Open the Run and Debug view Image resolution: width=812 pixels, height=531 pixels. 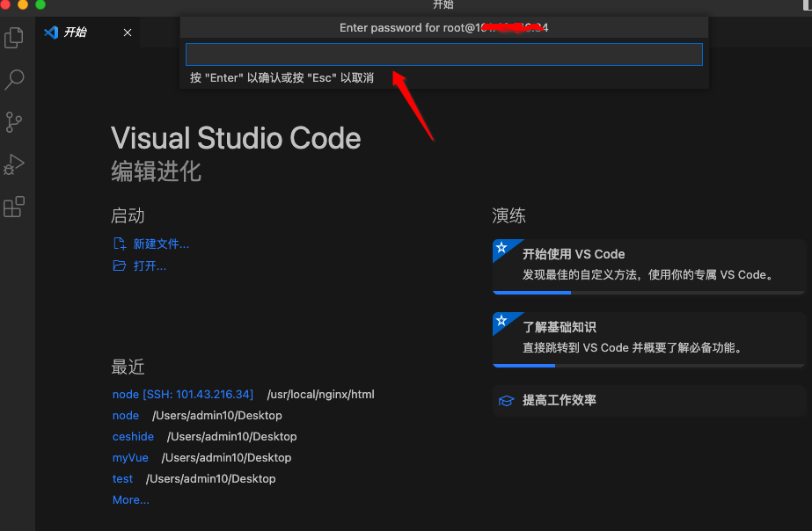click(x=14, y=164)
